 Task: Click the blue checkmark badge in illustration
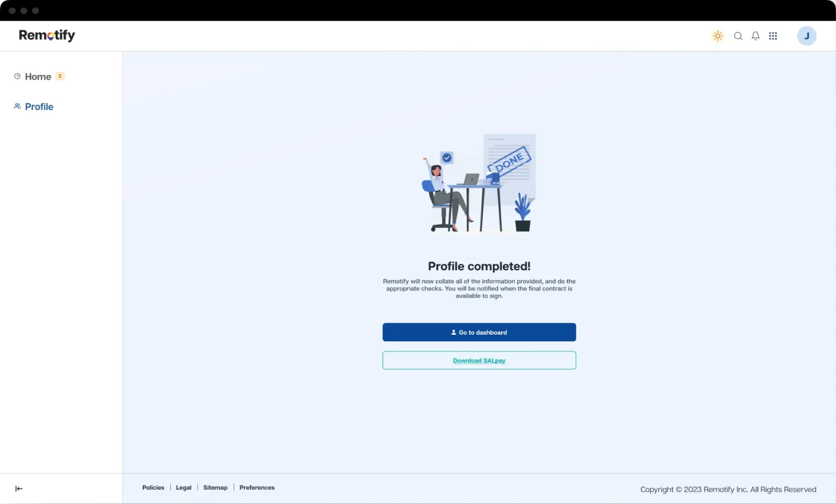tap(447, 158)
